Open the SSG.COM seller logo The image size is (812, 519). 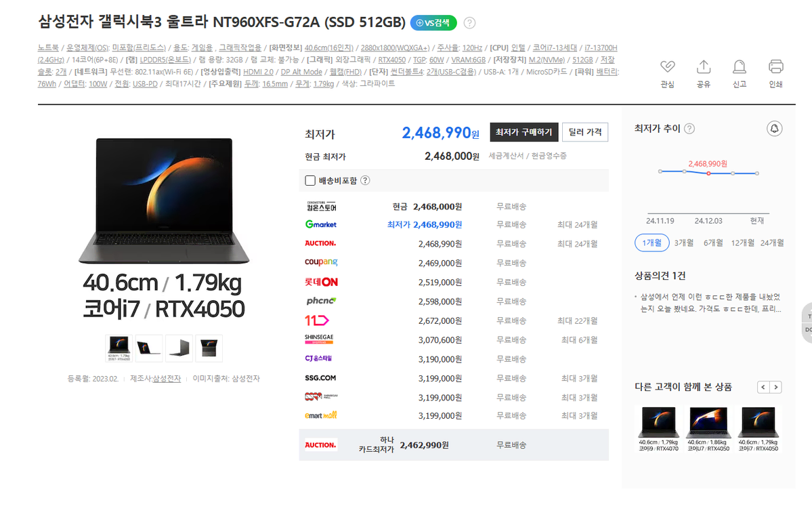pyautogui.click(x=320, y=378)
